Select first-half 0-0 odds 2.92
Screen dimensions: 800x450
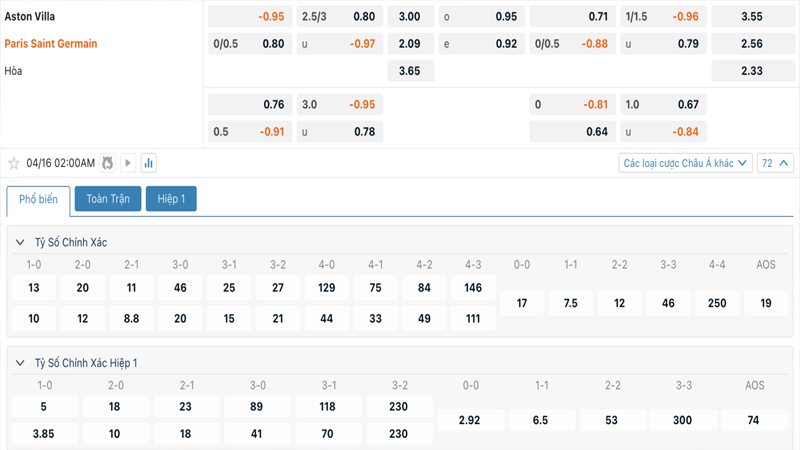[x=467, y=421]
